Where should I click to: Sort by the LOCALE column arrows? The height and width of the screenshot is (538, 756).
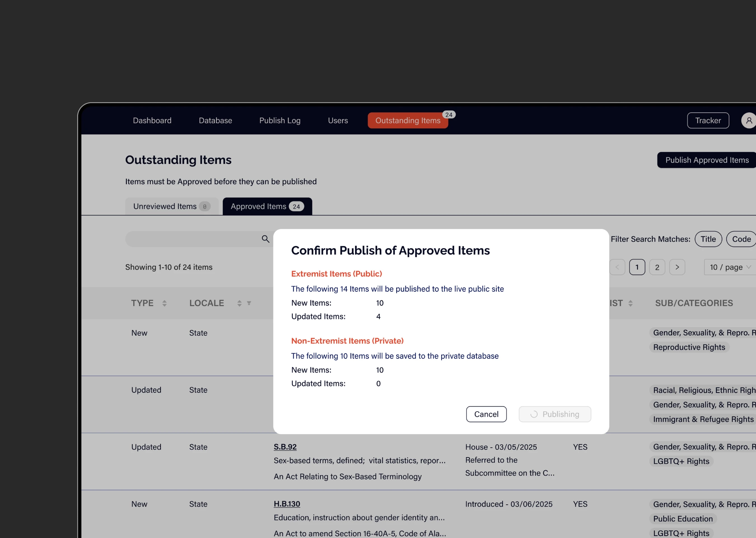click(239, 303)
